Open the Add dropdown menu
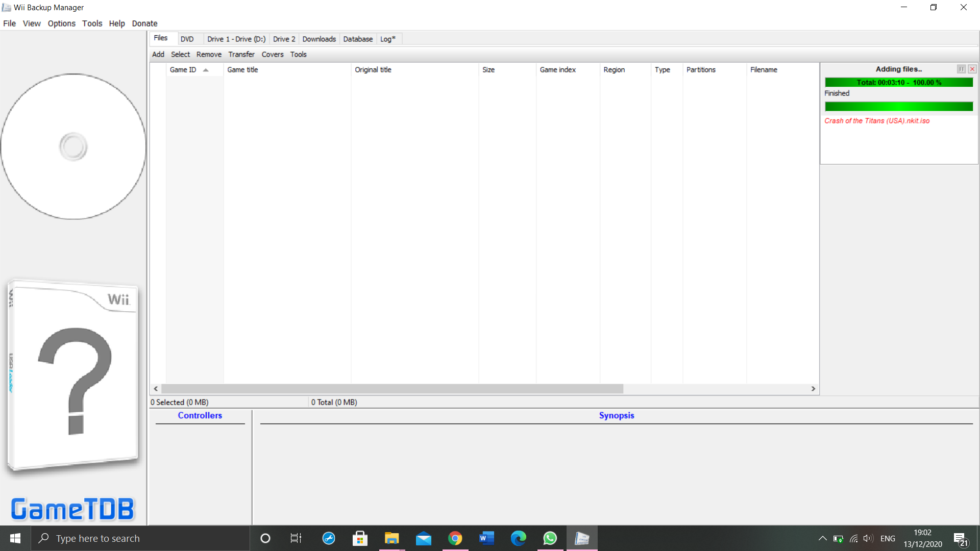 (x=158, y=55)
